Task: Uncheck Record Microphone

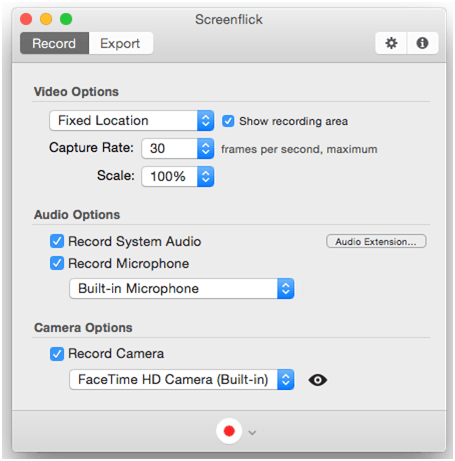Action: click(57, 263)
